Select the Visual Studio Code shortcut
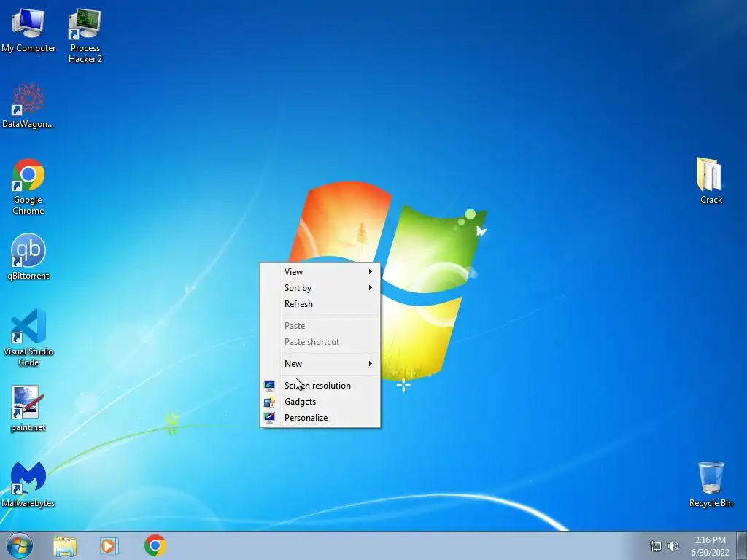This screenshot has width=747, height=560. tap(28, 338)
